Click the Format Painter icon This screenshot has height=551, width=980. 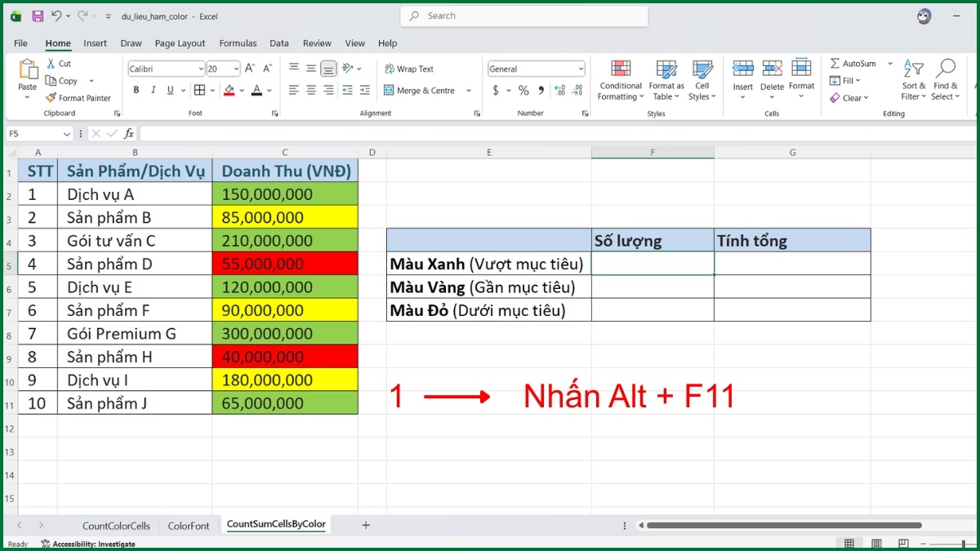(x=51, y=98)
